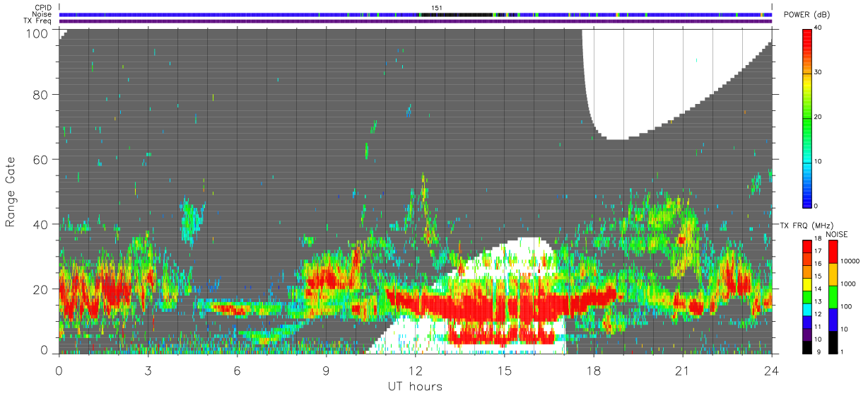
Task: Click the 11 label on TX FRQ legend
Action: (816, 327)
